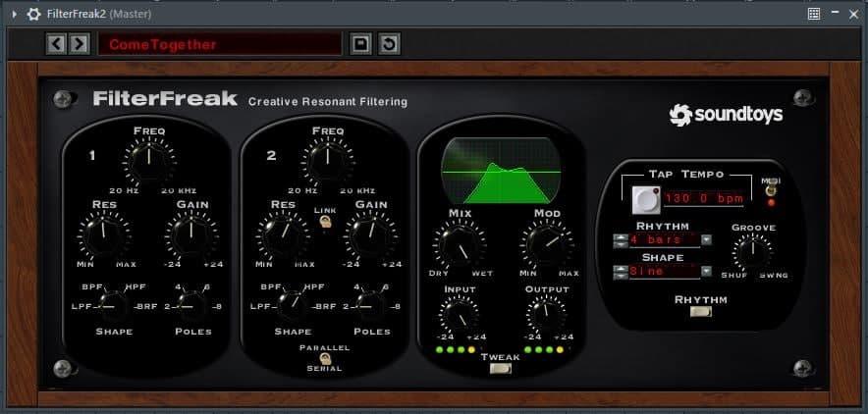868x414 pixels.
Task: Click the 130.0 bpm tempo display
Action: [x=703, y=198]
